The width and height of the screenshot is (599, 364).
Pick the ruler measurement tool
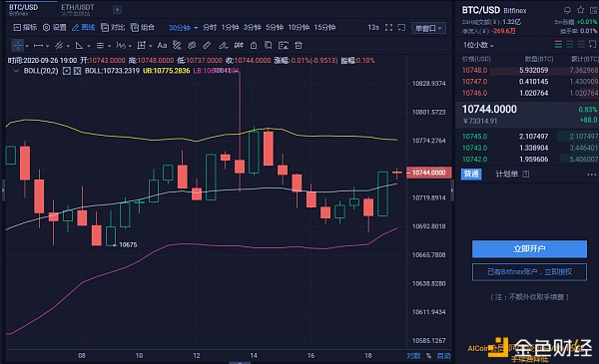(207, 46)
